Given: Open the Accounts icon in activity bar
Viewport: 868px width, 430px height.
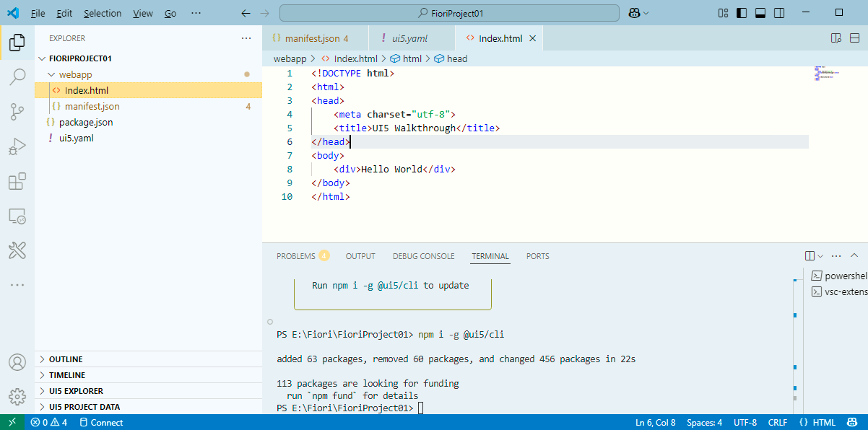Looking at the screenshot, I should pos(17,362).
